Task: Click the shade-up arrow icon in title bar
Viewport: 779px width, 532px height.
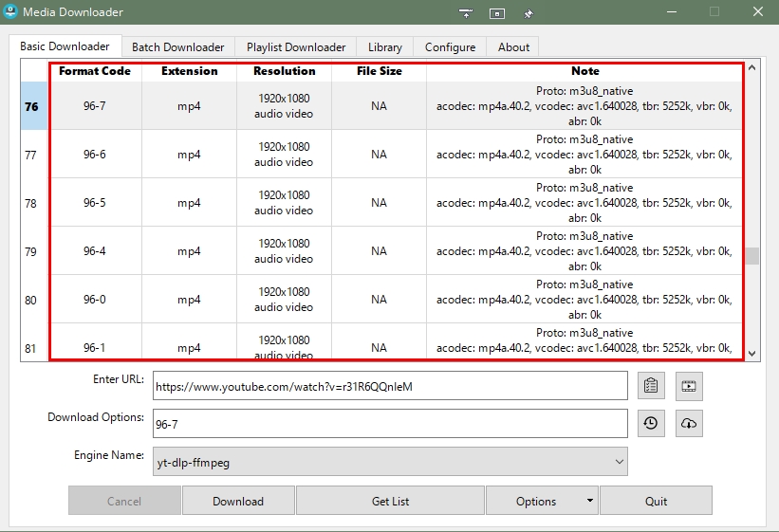Action: click(x=466, y=13)
